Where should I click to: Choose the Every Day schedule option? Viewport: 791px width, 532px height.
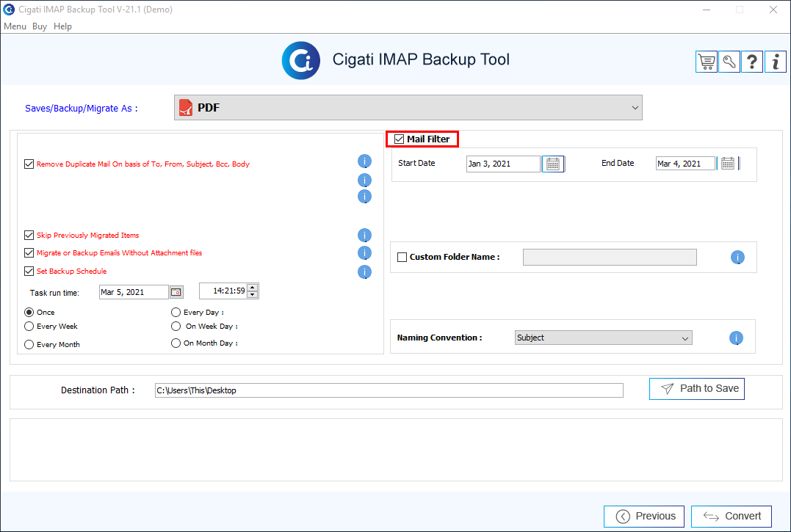[x=176, y=313]
